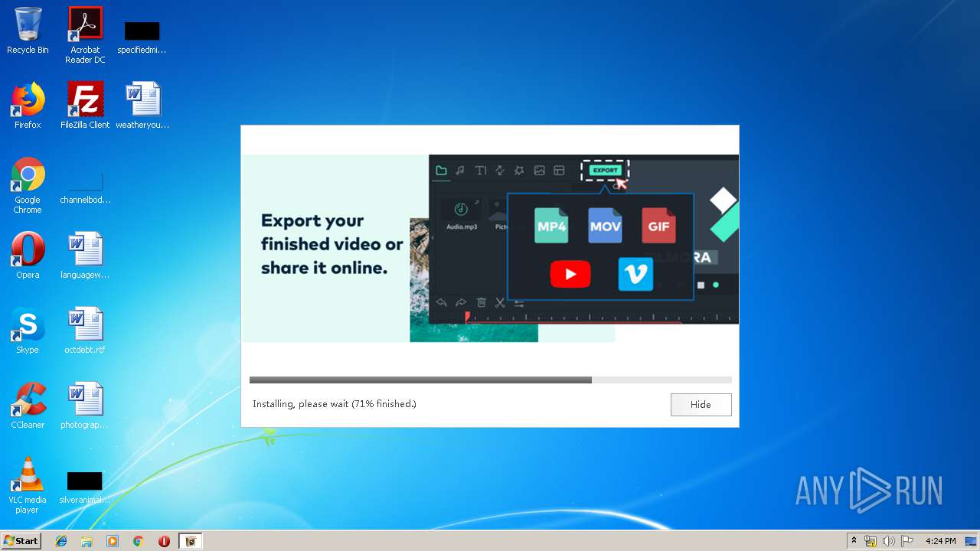The image size is (980, 551).
Task: Select the channelbod... desktop file
Action: pos(85,188)
